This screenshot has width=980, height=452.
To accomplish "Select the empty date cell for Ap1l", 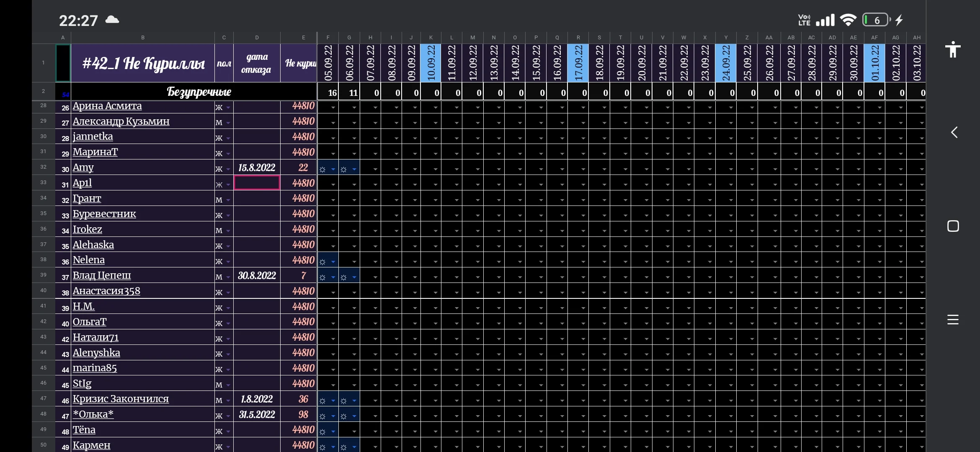I will pos(257,182).
